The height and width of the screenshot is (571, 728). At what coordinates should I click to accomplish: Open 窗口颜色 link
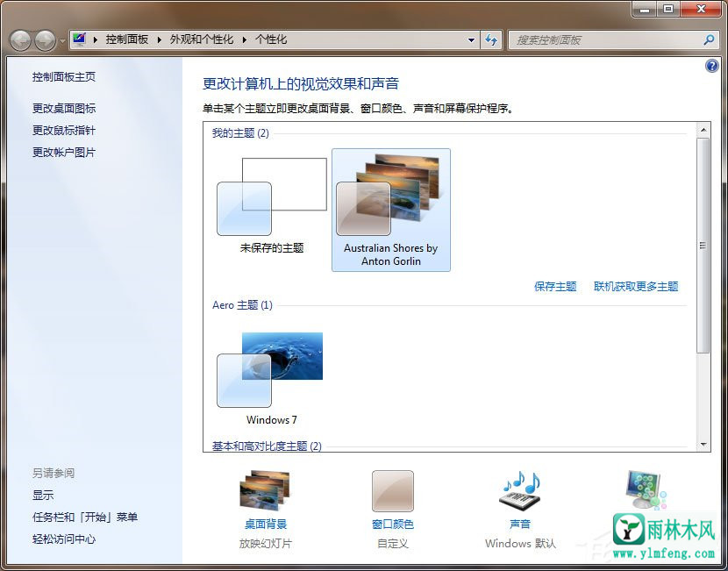point(393,525)
